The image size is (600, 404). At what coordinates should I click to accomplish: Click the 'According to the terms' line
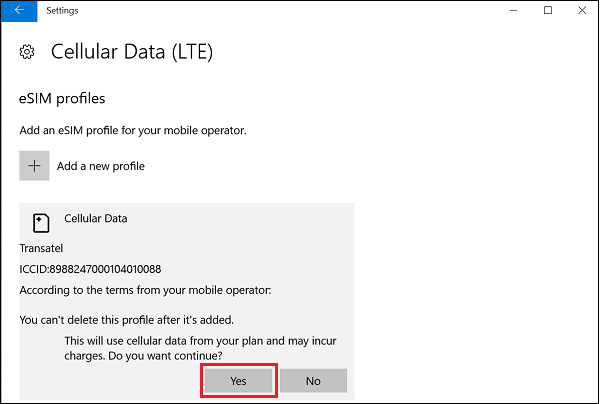pos(145,290)
